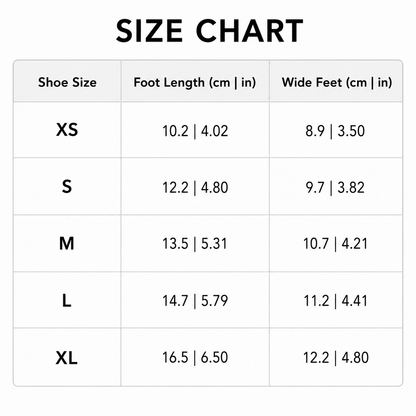
Task: Select the S size row label
Action: (67, 186)
